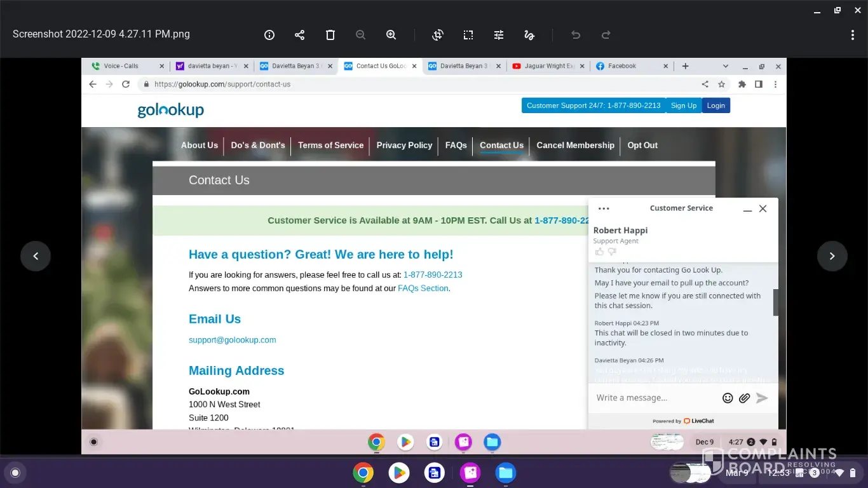This screenshot has width=868, height=488.
Task: Close the Facebook tab
Action: pos(666,66)
